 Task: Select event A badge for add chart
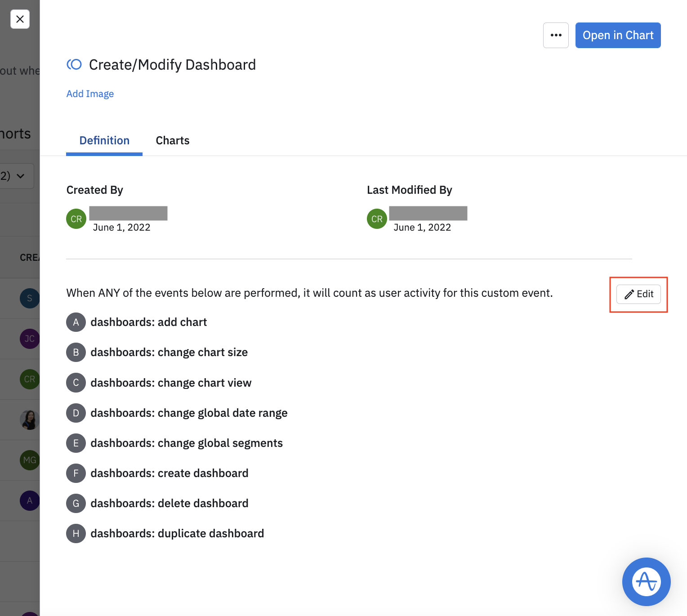pyautogui.click(x=76, y=322)
